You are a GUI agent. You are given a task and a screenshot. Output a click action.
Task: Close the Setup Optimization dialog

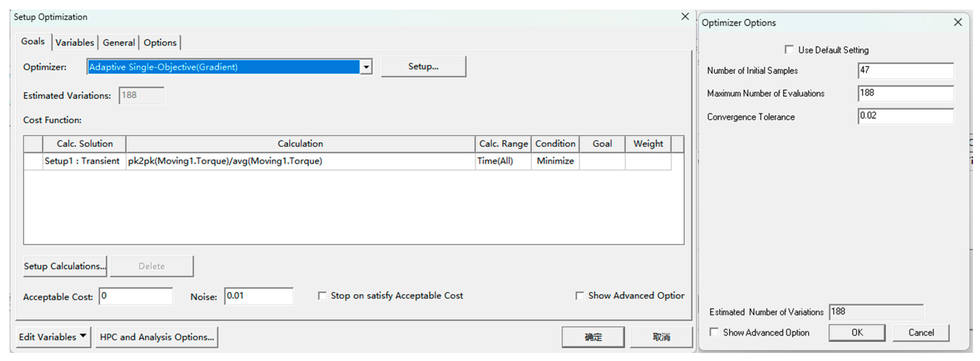[x=685, y=17]
